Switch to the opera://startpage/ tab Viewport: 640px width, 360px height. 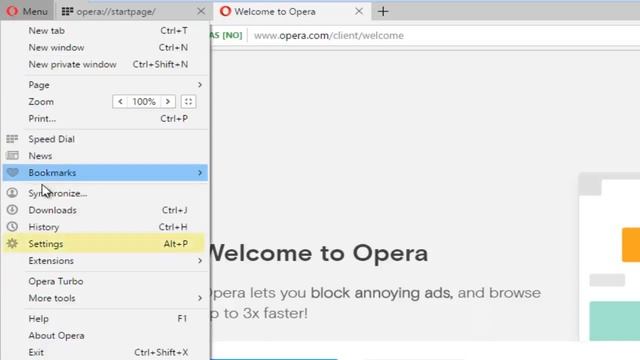[134, 11]
